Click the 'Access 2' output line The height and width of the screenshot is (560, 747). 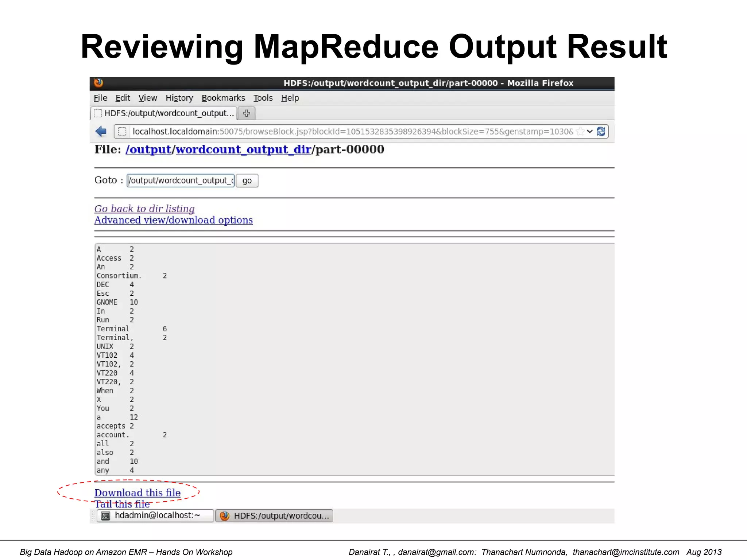click(x=115, y=258)
